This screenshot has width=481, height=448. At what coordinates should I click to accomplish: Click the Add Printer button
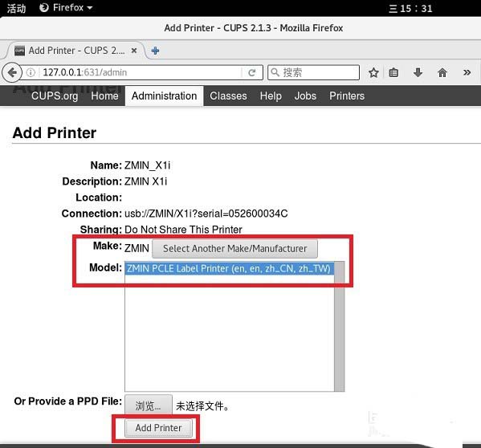(159, 428)
